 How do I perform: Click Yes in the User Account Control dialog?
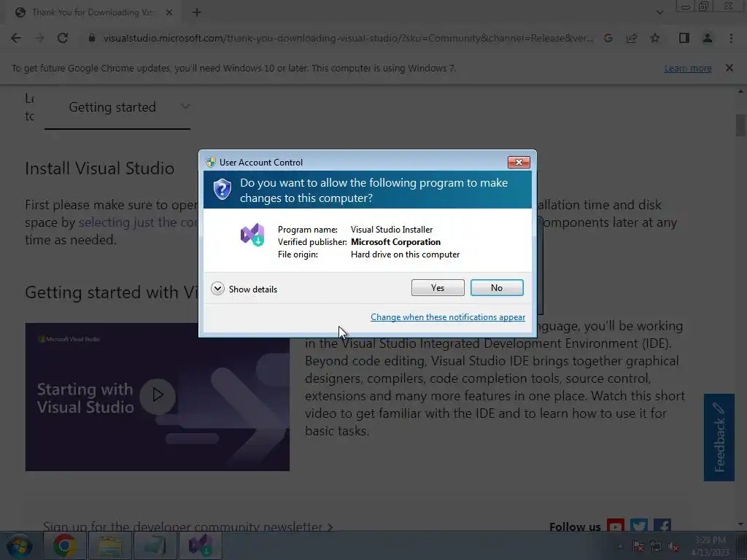tap(438, 287)
